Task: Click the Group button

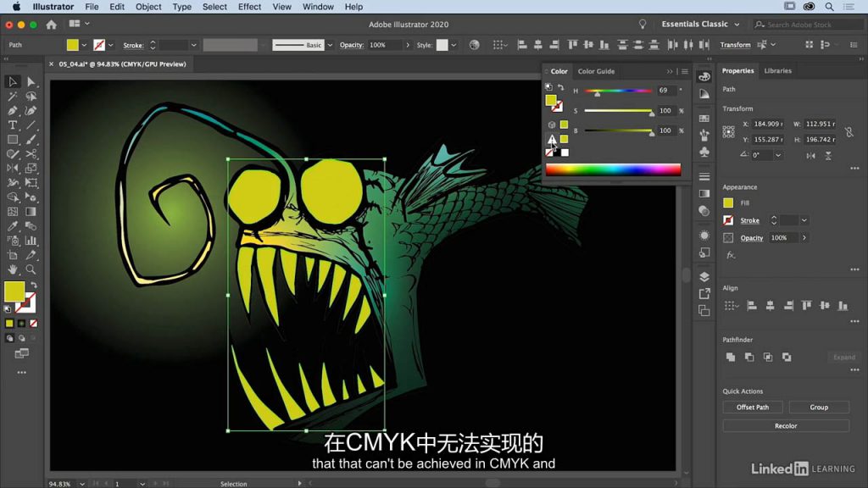Action: coord(819,408)
